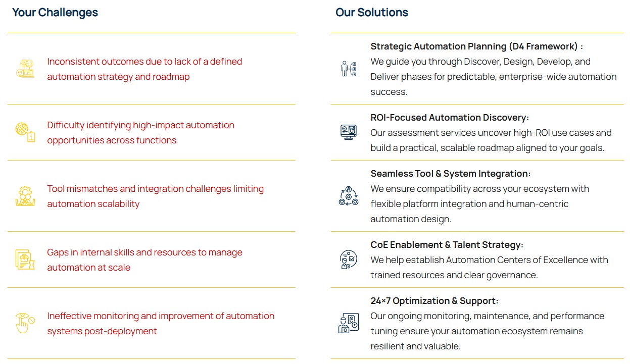Click the 24×7 Optimization & Support icon
The width and height of the screenshot is (630, 364).
349,323
